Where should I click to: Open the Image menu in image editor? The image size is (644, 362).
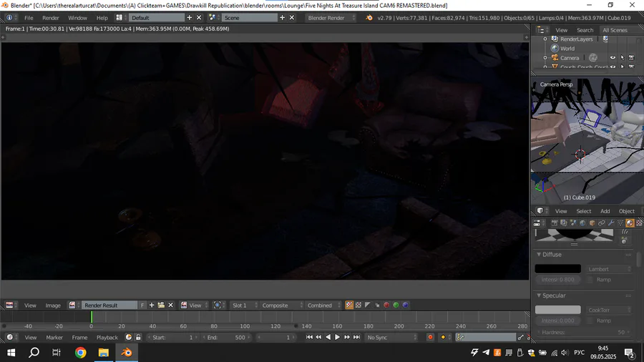52,305
